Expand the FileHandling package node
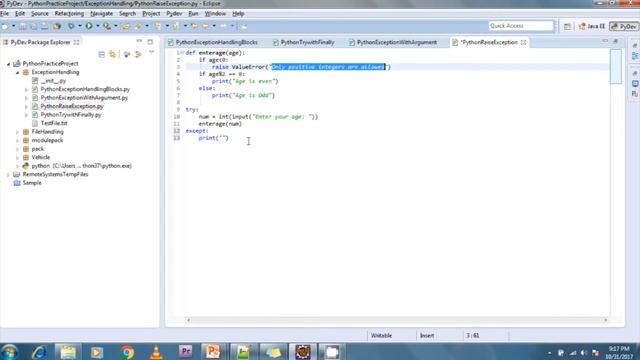Viewport: 640px width, 360px height. (x=17, y=132)
